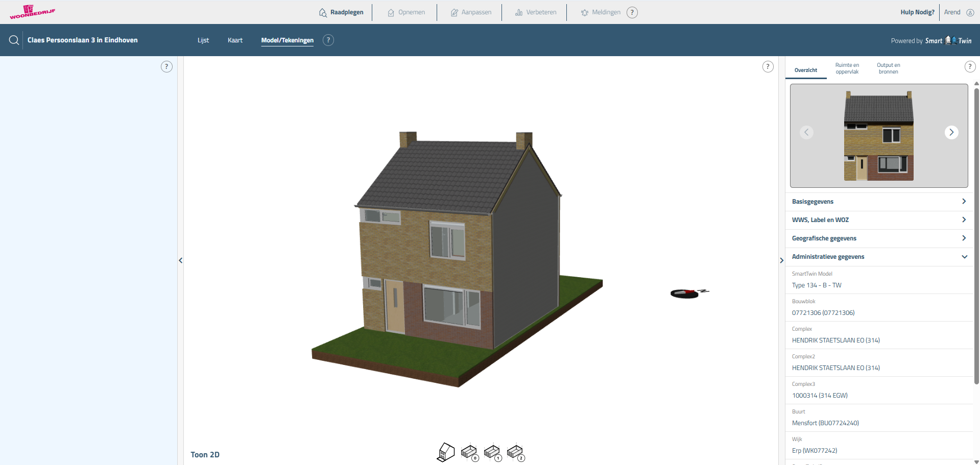The height and width of the screenshot is (465, 980).
Task: Click the north compass indicator
Action: pyautogui.click(x=688, y=293)
